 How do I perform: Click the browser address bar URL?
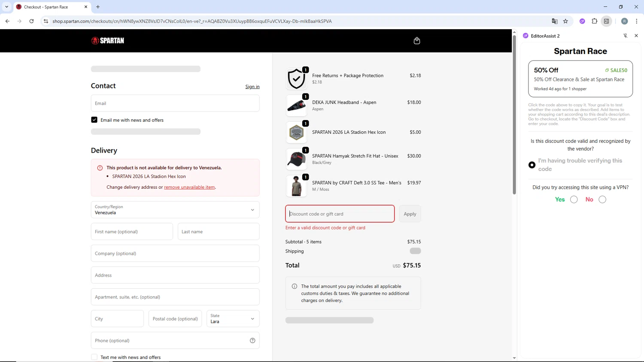click(x=192, y=21)
